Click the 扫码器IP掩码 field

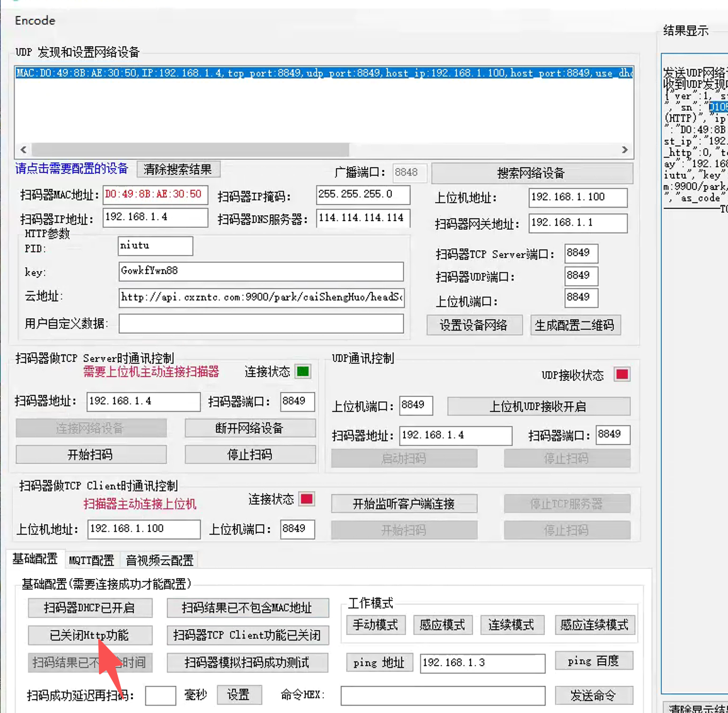[363, 194]
